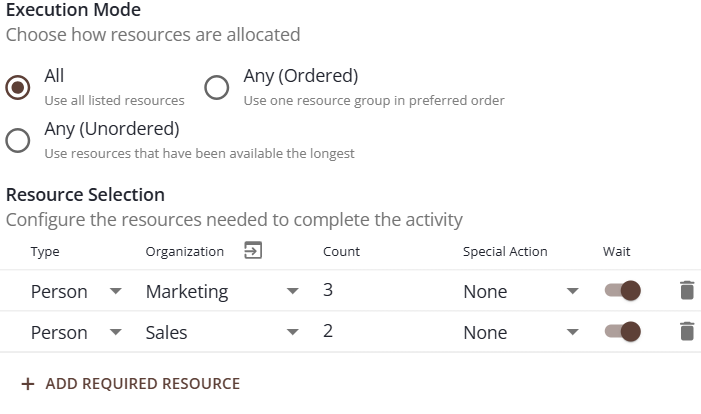Click the import icon beside Organization header
The image size is (701, 414).
tap(253, 251)
